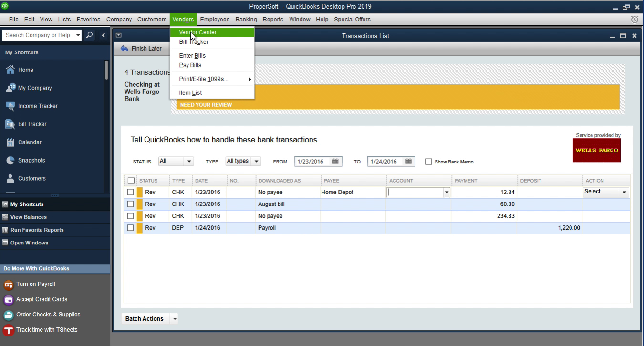644x346 pixels.
Task: Click the TO date field 1/24/2016
Action: pyautogui.click(x=386, y=162)
